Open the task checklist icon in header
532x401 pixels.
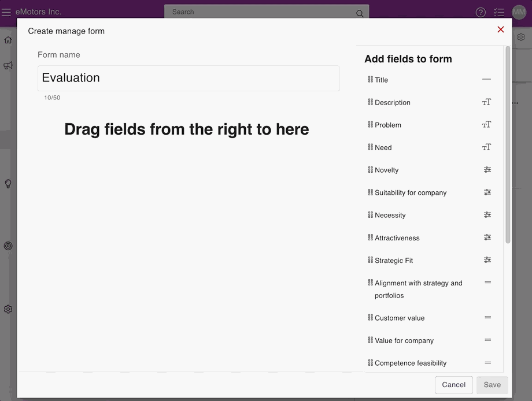pyautogui.click(x=498, y=13)
